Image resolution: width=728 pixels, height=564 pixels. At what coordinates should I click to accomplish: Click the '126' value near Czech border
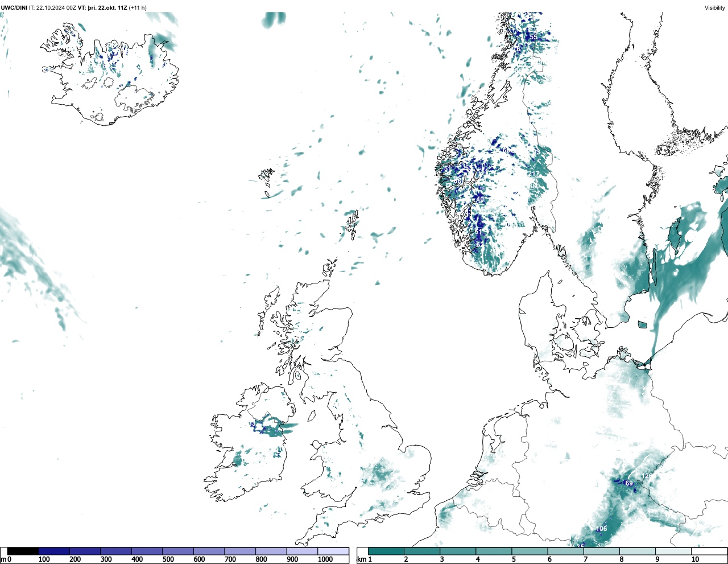click(x=647, y=476)
